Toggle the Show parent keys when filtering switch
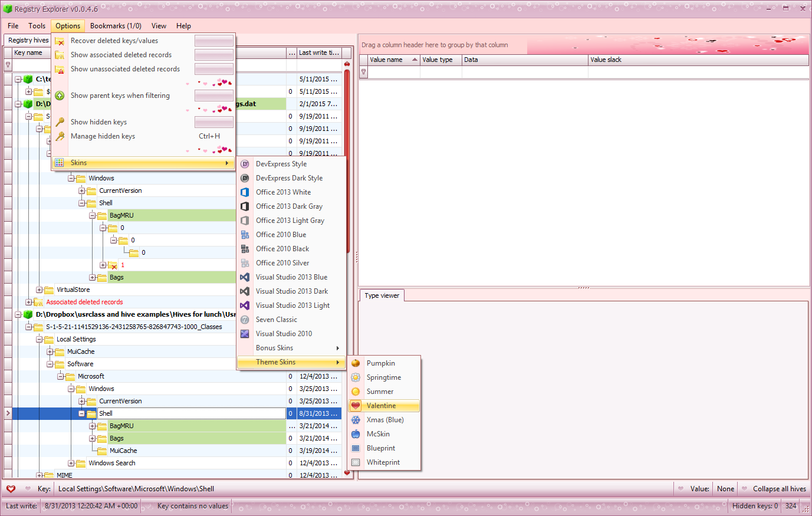Image resolution: width=812 pixels, height=516 pixels. [214, 96]
